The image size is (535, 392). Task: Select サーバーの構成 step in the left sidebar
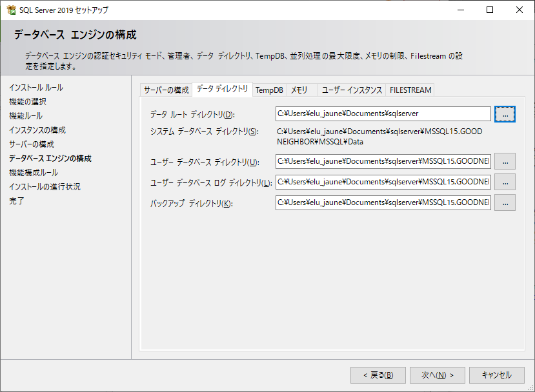click(x=32, y=144)
